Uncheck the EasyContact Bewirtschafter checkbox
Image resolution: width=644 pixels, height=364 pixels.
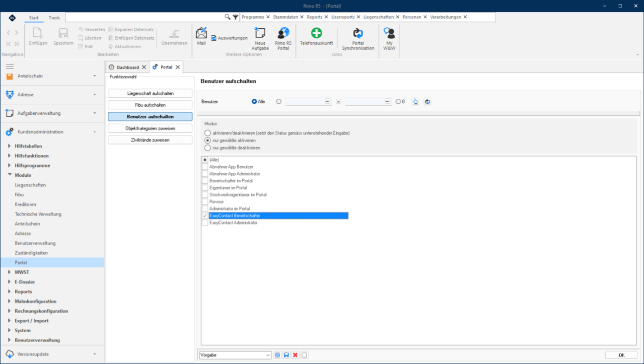click(205, 216)
